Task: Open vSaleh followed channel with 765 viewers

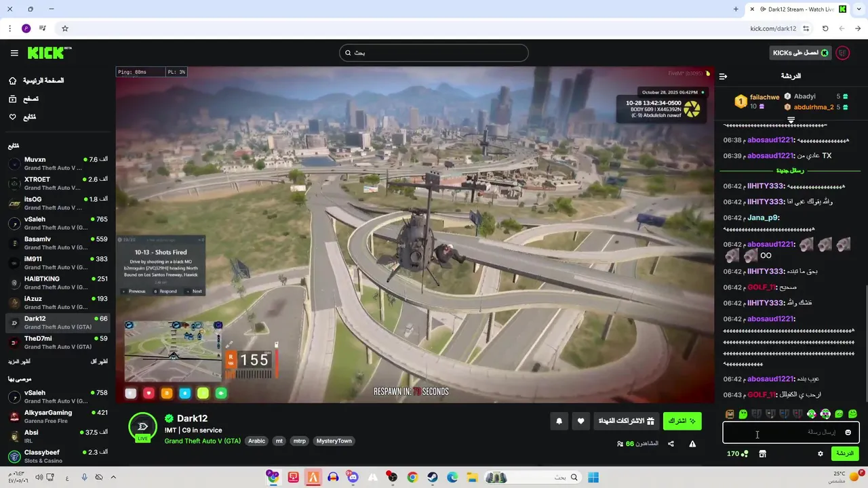Action: (58, 224)
